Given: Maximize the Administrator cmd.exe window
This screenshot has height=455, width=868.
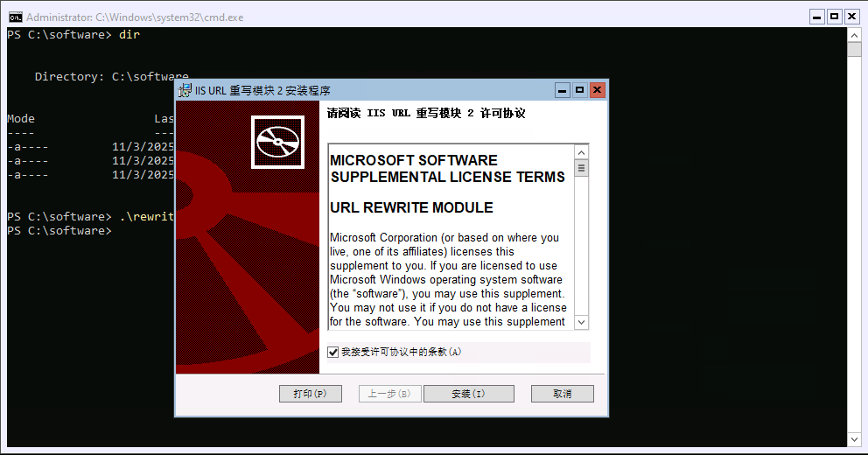Looking at the screenshot, I should (834, 16).
